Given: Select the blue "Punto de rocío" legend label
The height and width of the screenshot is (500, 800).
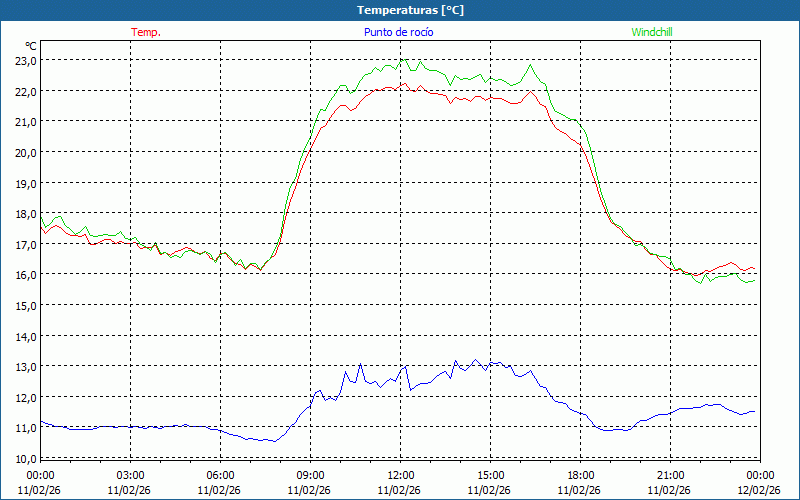Looking at the screenshot, I should pos(397,32).
